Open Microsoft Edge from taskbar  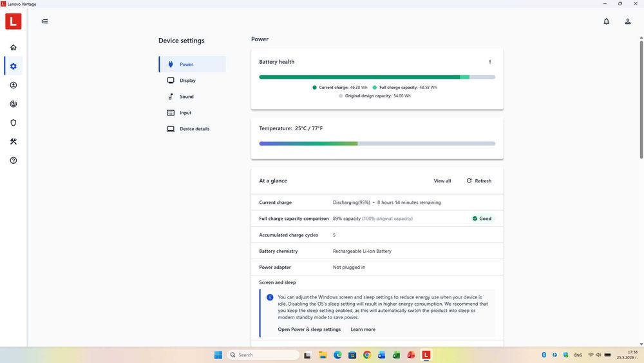(x=337, y=355)
